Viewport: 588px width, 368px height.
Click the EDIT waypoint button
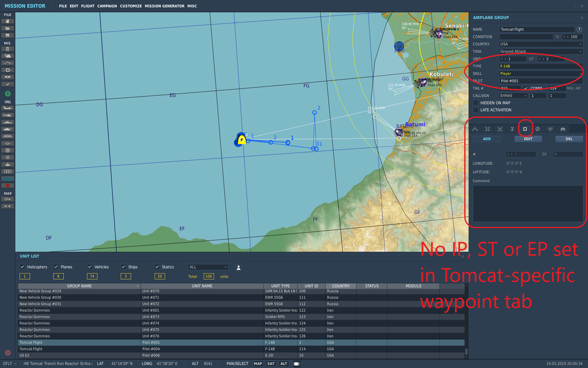(x=528, y=139)
